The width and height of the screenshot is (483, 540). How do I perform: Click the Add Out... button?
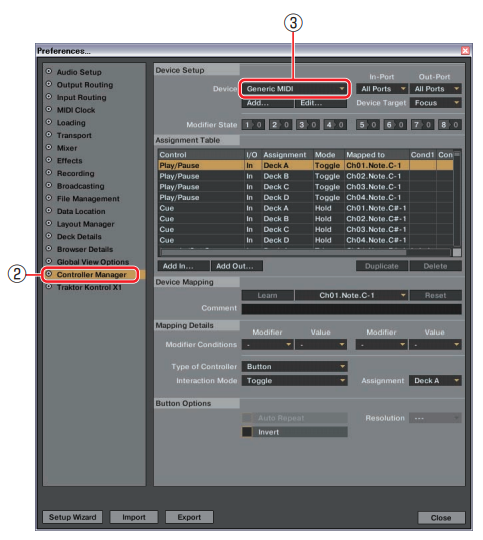(237, 266)
